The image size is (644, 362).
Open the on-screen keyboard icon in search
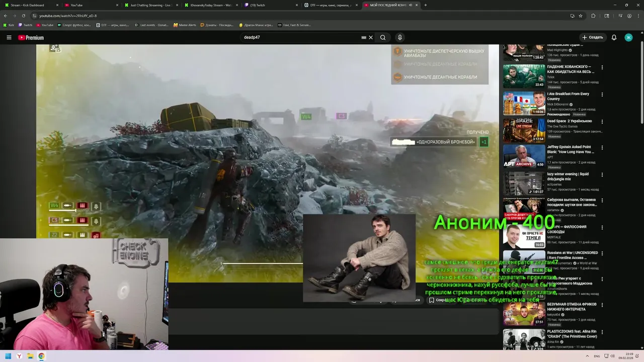click(364, 37)
